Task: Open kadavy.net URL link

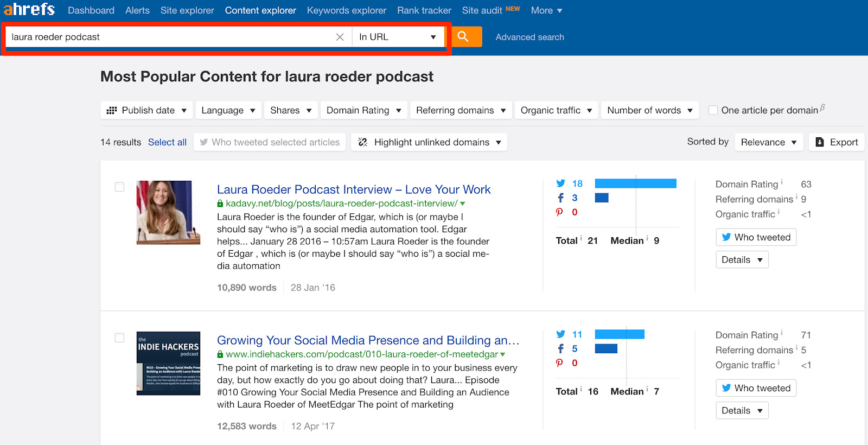Action: click(x=342, y=204)
